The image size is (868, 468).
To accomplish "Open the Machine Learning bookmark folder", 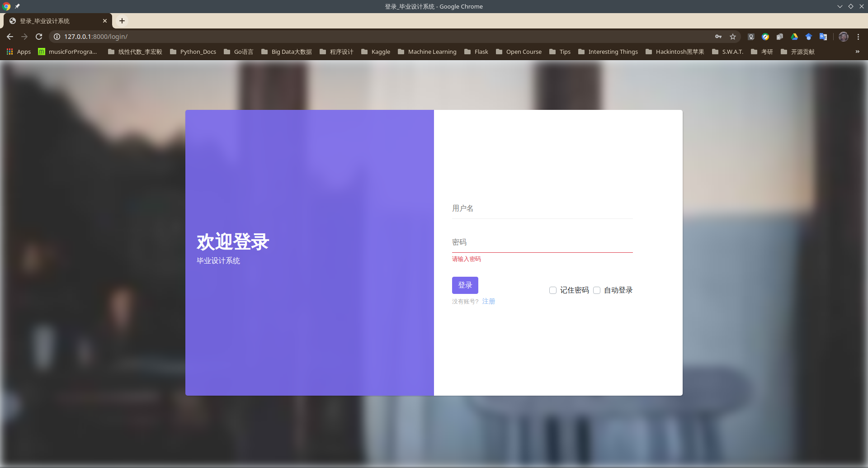I will [427, 52].
